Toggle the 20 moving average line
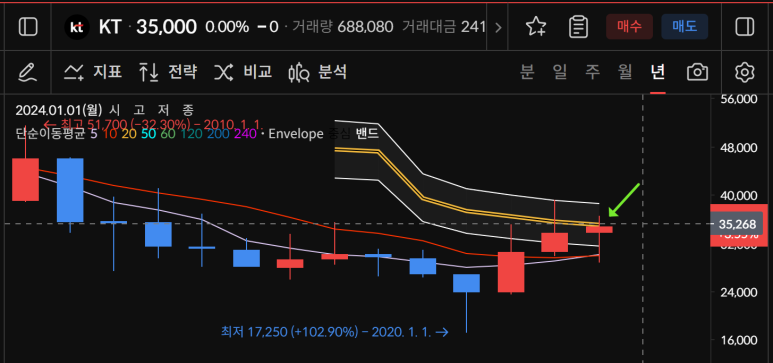This screenshot has height=363, width=773. click(x=129, y=134)
